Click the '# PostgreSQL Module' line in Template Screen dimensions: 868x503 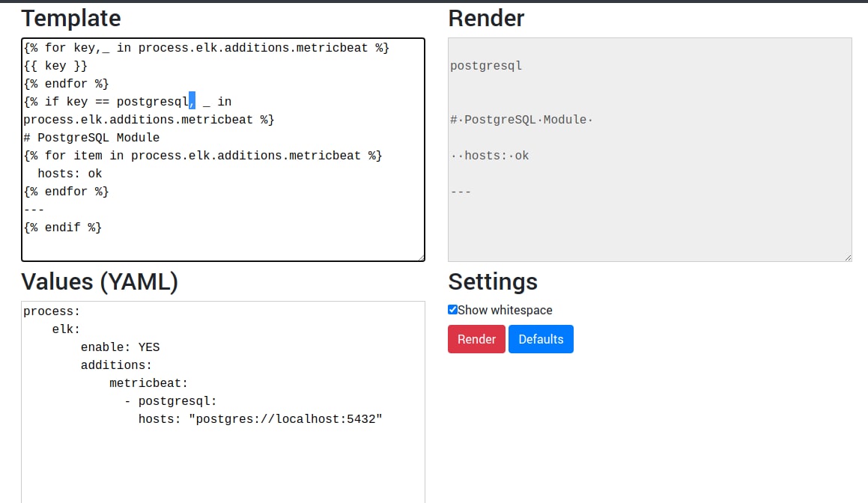coord(91,138)
